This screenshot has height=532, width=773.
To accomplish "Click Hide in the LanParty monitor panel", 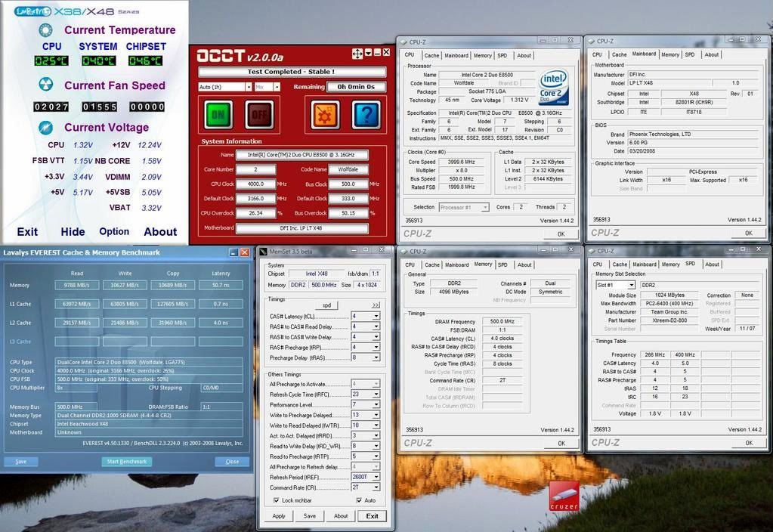I will [73, 232].
